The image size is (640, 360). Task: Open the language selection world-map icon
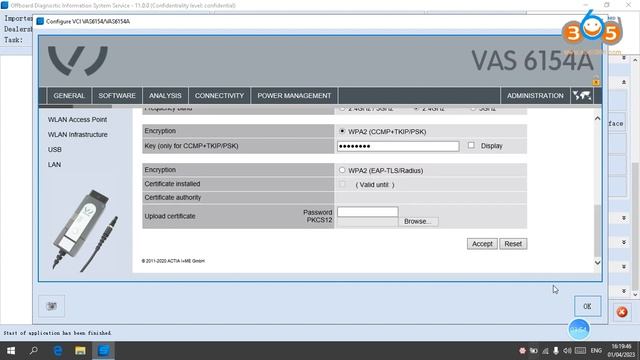tap(582, 96)
